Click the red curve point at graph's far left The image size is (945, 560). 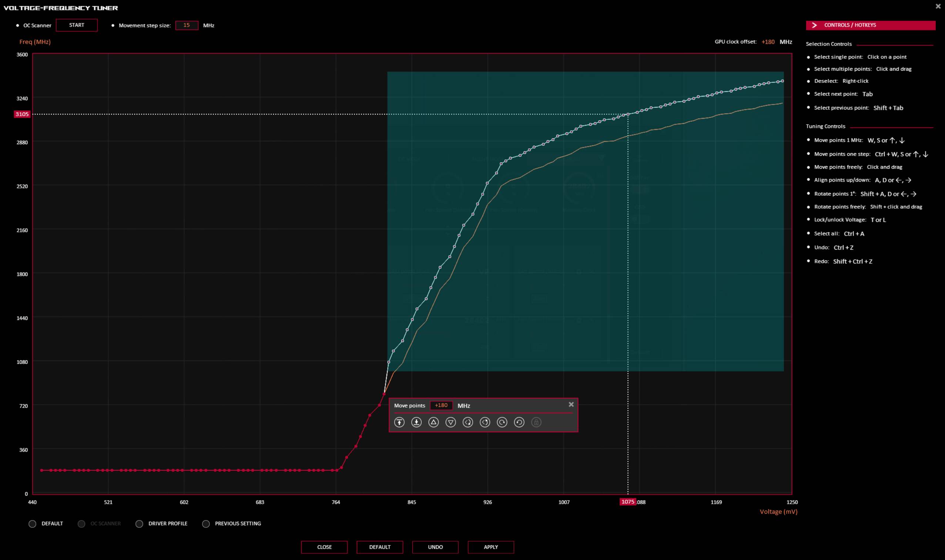pyautogui.click(x=41, y=470)
